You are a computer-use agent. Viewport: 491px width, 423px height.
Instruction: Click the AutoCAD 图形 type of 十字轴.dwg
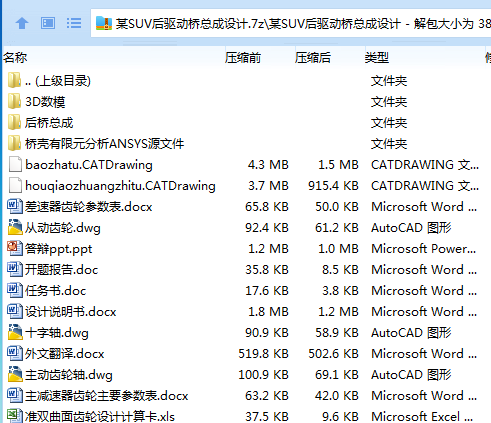(411, 333)
